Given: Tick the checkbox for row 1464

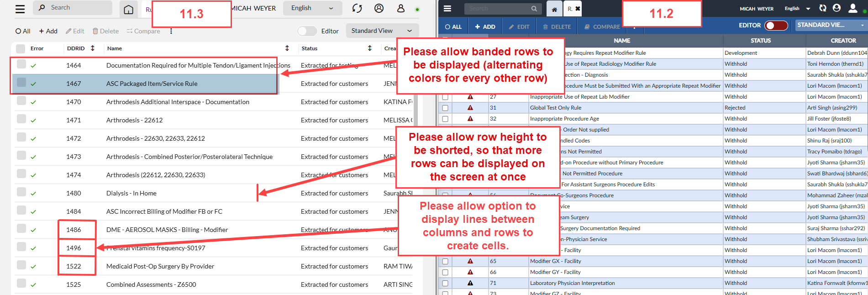Looking at the screenshot, I should point(21,64).
